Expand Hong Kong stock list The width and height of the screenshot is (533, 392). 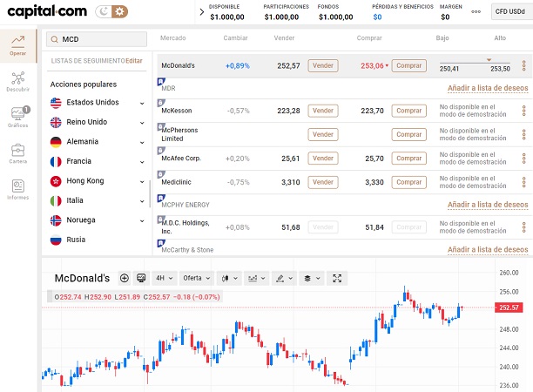(142, 181)
